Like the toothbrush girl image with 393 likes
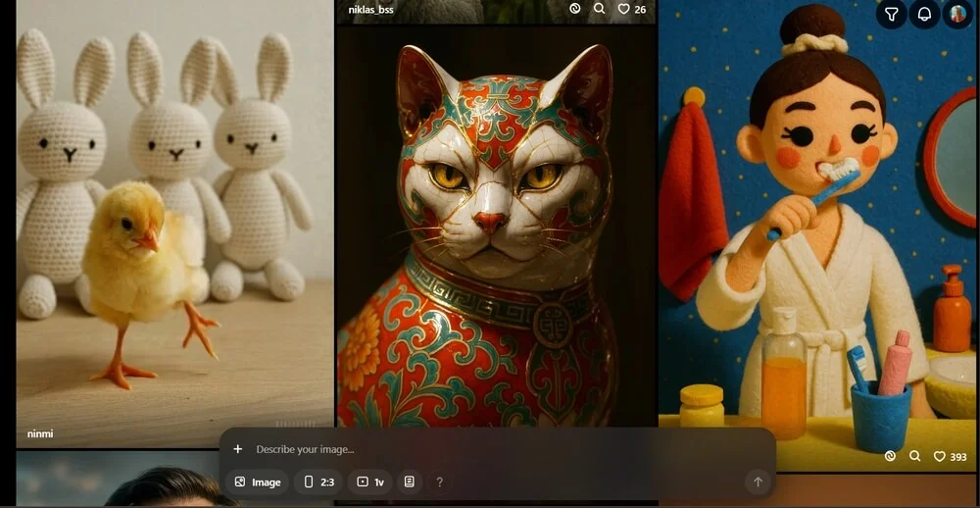The image size is (980, 508). tap(949, 456)
